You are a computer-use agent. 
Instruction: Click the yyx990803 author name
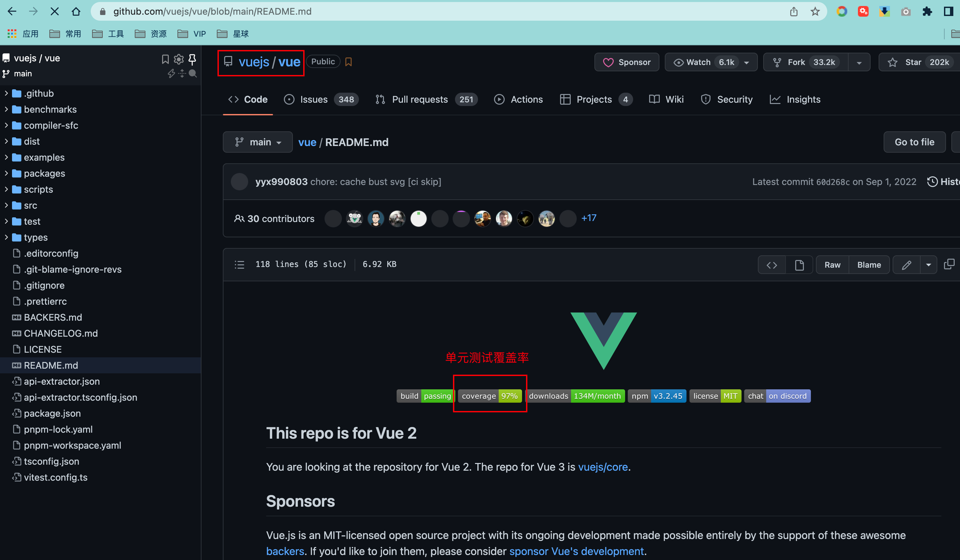pos(281,182)
